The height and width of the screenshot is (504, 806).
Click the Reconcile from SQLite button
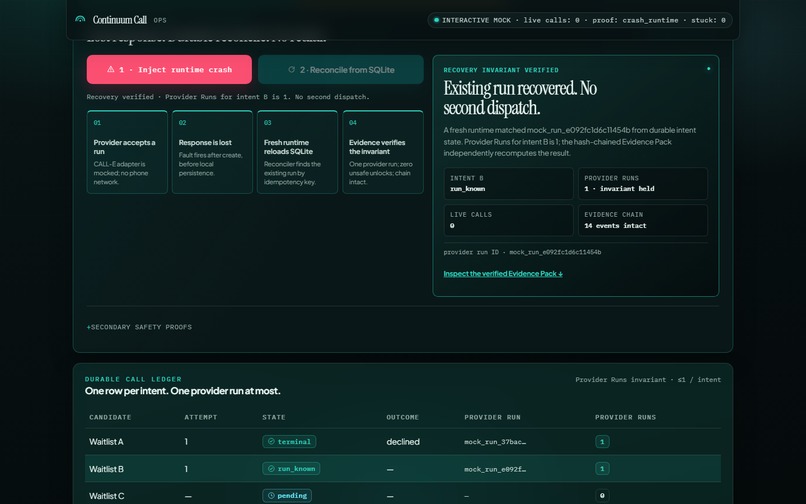tap(341, 69)
